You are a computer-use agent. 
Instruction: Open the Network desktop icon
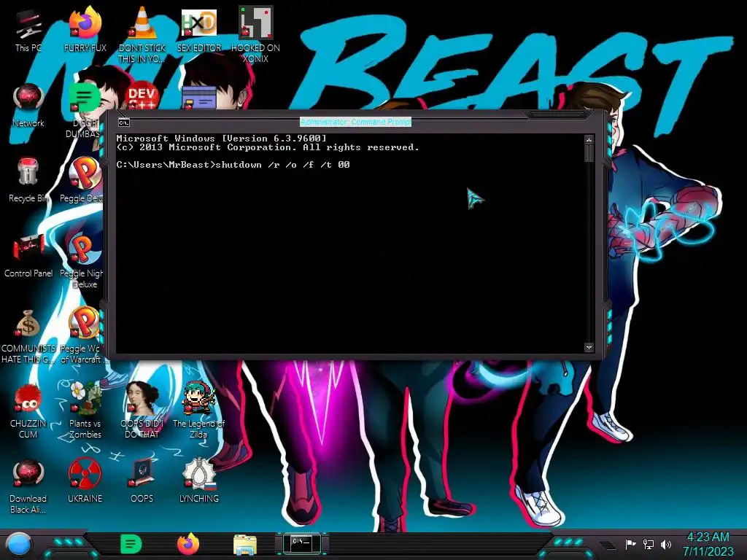(28, 105)
